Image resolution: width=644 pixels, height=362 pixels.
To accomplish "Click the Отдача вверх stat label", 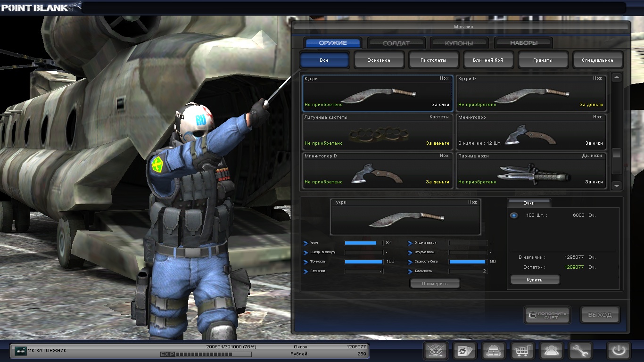I will click(x=425, y=243).
